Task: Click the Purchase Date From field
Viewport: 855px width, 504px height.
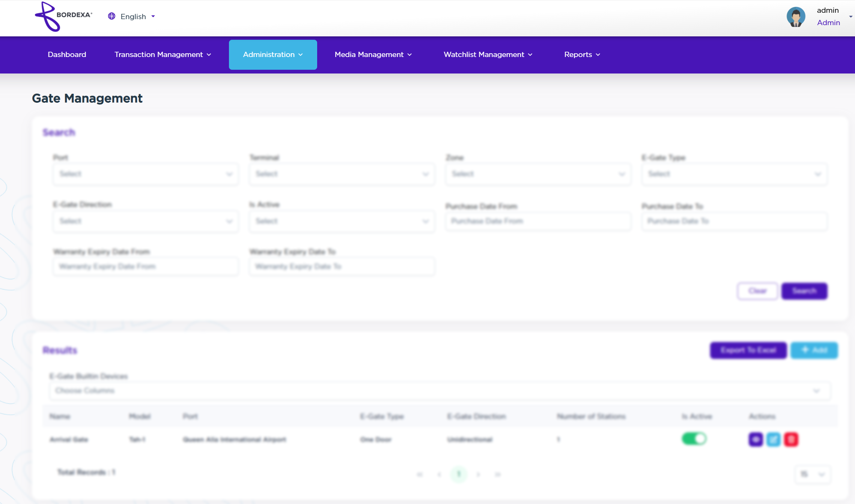Action: tap(538, 221)
